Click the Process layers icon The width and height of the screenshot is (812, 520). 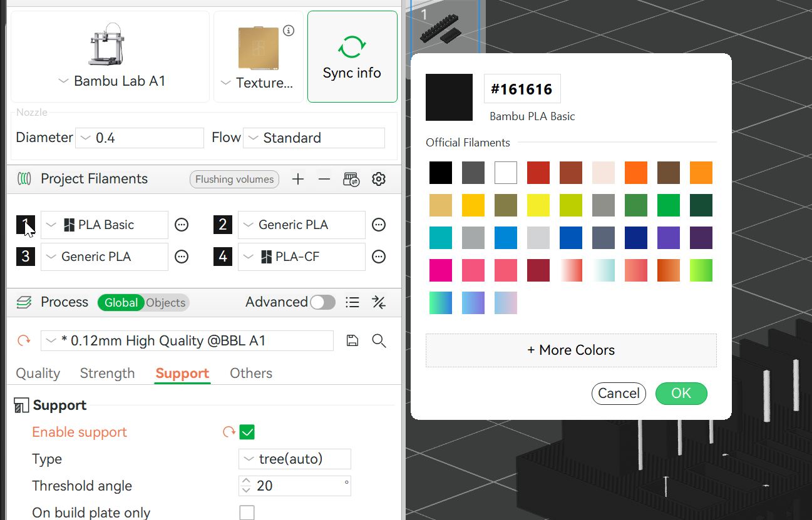[x=24, y=303]
